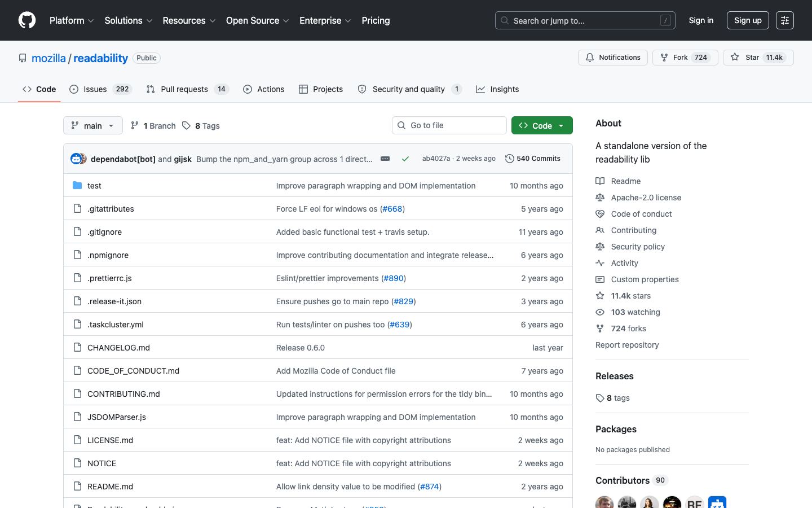812x508 pixels.
Task: Open the README.md file
Action: (x=111, y=487)
